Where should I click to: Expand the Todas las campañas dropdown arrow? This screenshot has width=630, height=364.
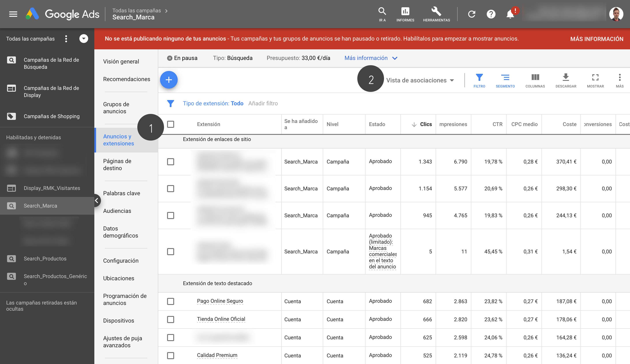click(84, 39)
